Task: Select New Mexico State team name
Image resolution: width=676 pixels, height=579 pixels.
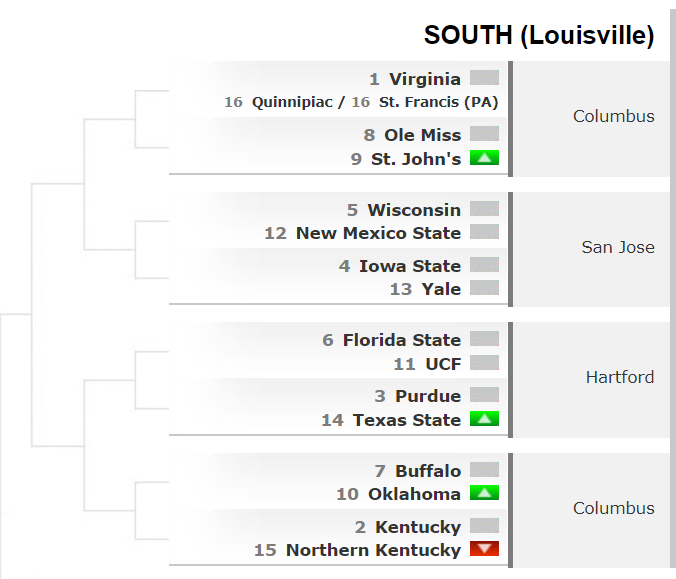Action: point(378,233)
